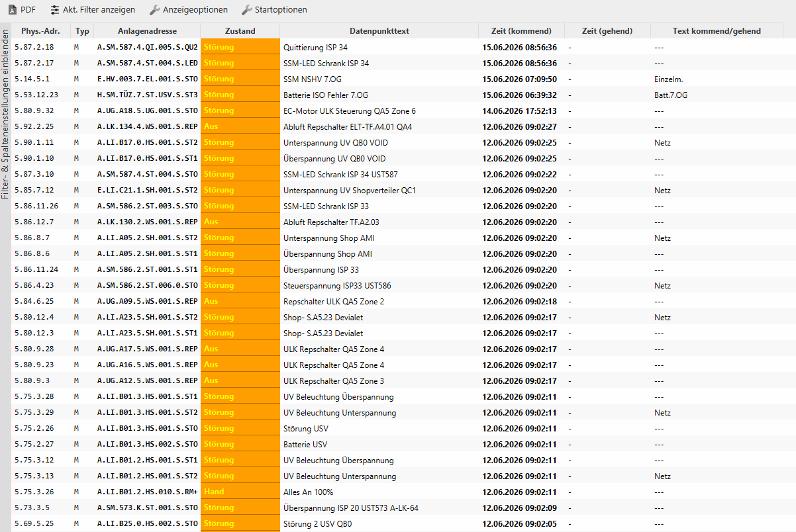
Task: Select address 5.87.2.17
Action: [x=34, y=63]
